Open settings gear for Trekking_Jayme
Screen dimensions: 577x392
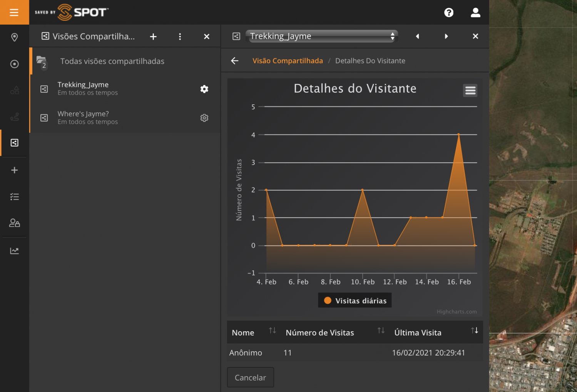(x=204, y=89)
